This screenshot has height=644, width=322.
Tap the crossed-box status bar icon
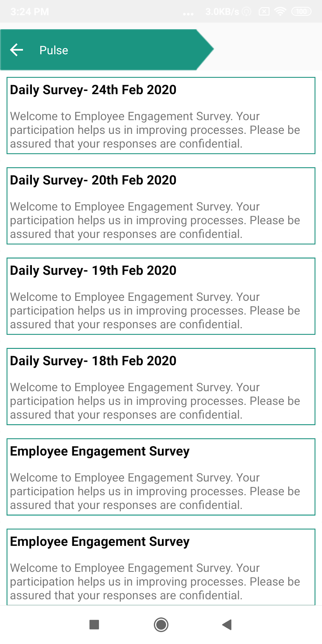pos(264,12)
